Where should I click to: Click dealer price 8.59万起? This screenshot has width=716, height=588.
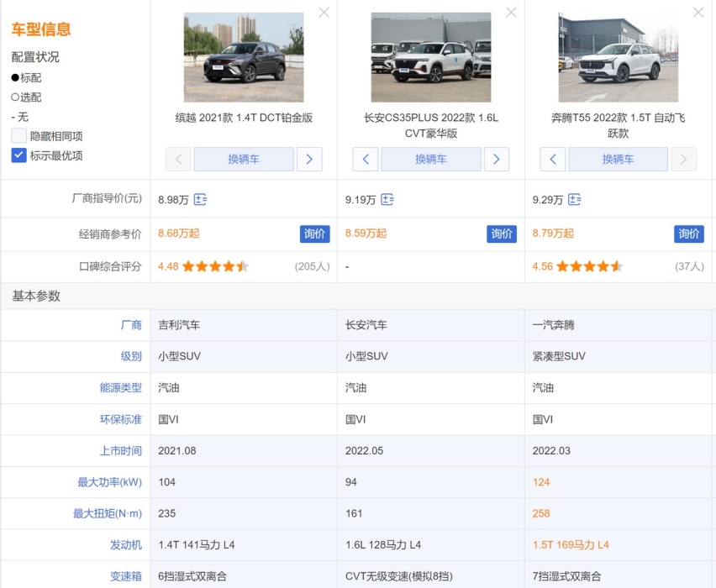click(366, 234)
